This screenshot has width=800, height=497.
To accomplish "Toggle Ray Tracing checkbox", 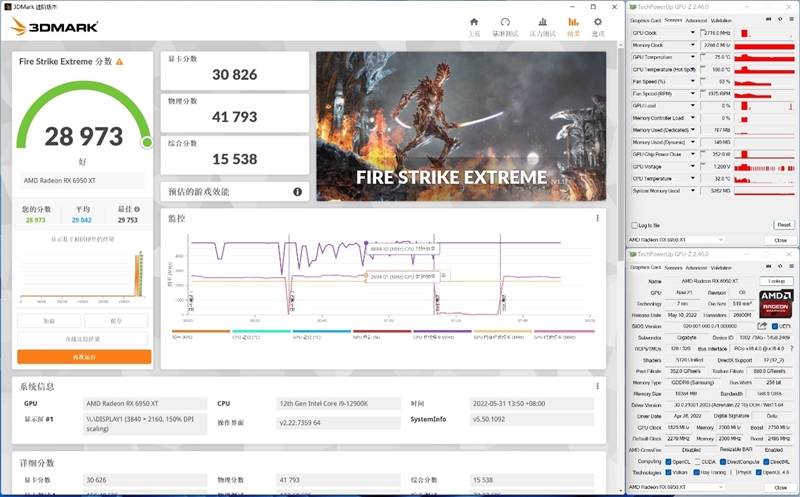I will pos(696,473).
